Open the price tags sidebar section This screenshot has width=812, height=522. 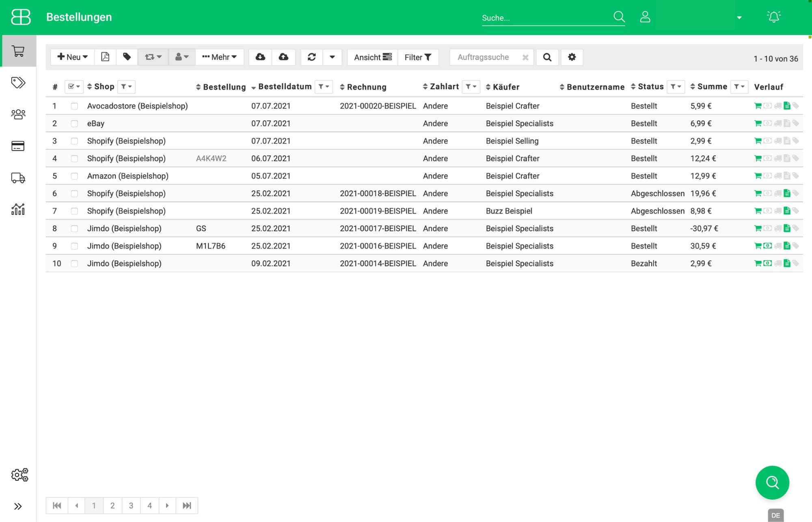[x=18, y=83]
